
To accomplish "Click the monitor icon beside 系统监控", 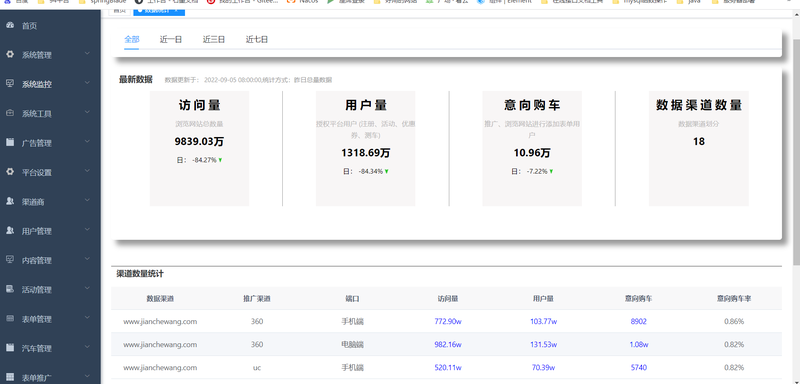I will coord(10,84).
